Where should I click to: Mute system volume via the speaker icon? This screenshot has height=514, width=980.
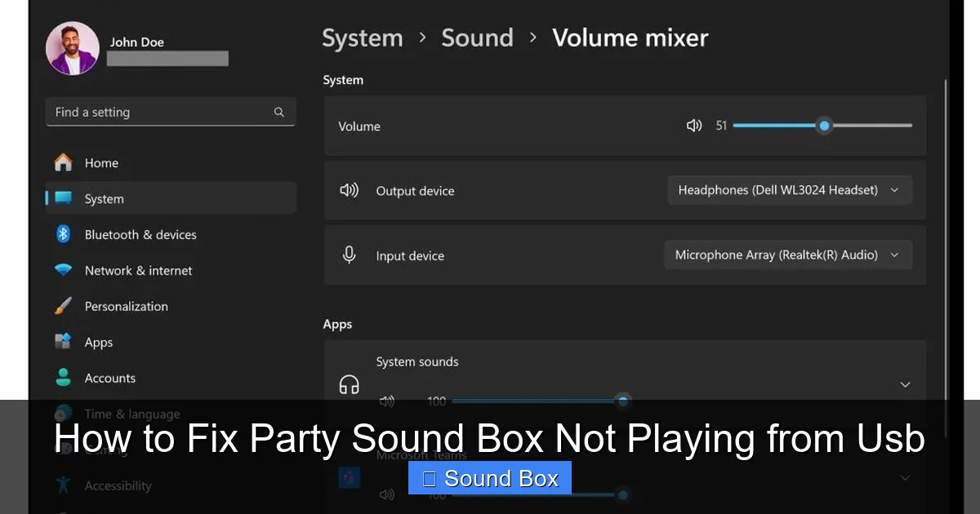point(693,126)
